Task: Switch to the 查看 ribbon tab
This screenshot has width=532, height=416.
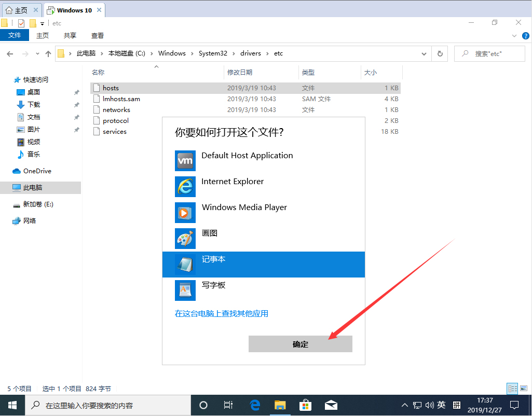Action: point(98,35)
